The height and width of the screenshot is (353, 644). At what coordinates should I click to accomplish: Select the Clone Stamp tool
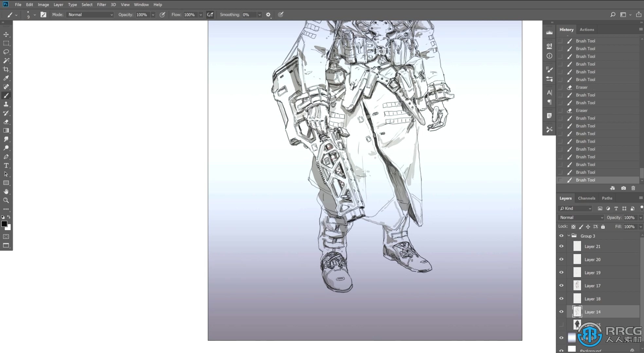(x=6, y=104)
